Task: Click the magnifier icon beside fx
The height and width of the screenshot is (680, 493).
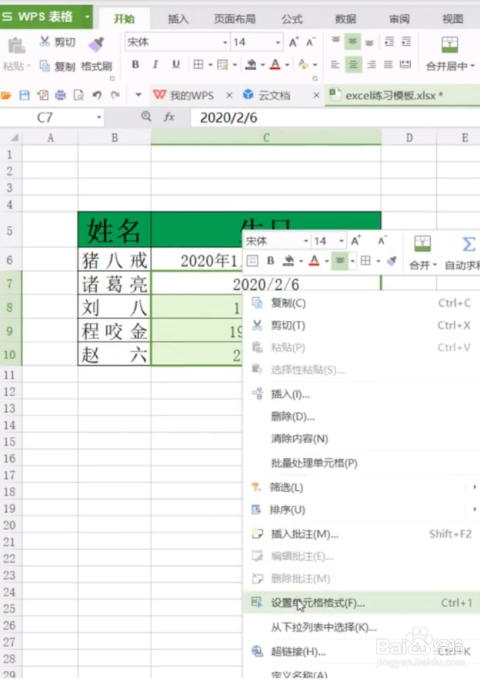Action: 147,116
